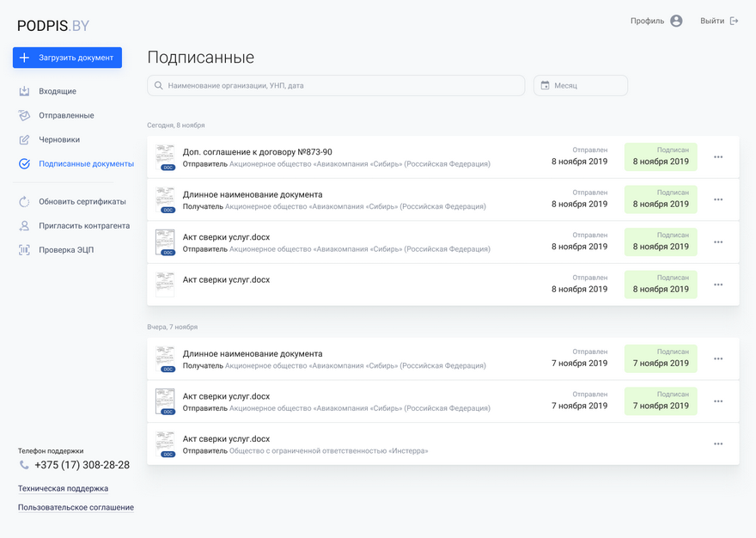This screenshot has height=538, width=756.
Task: Open Отправленные section in sidebar
Action: coord(66,115)
